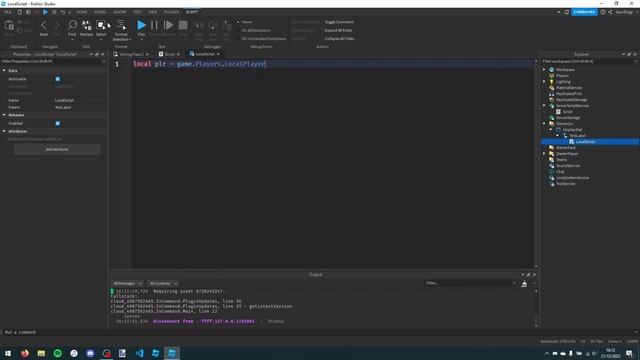Image resolution: width=640 pixels, height=360 pixels.
Task: Select the Teams service in Explorer
Action: pos(561,160)
